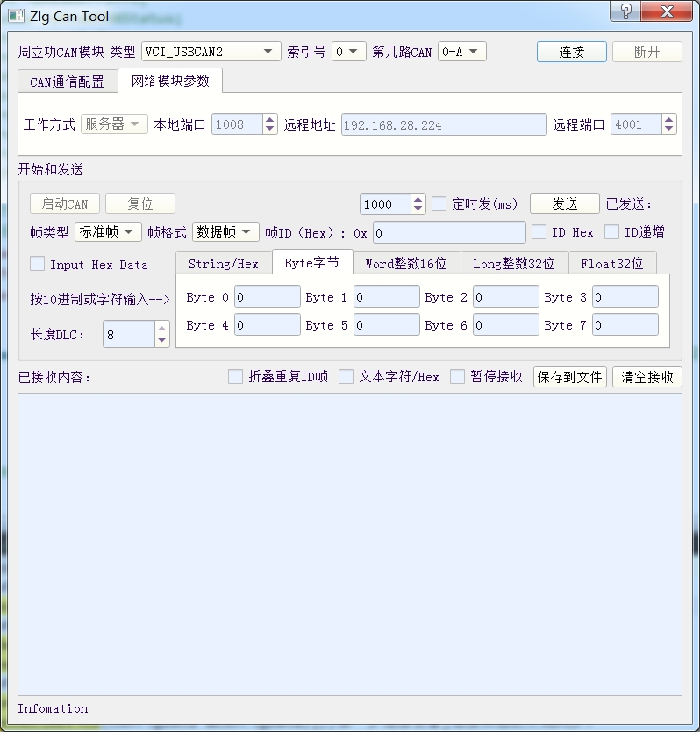Close the Zlg Can Tool window
Screen dimensions: 700x732
[667, 11]
